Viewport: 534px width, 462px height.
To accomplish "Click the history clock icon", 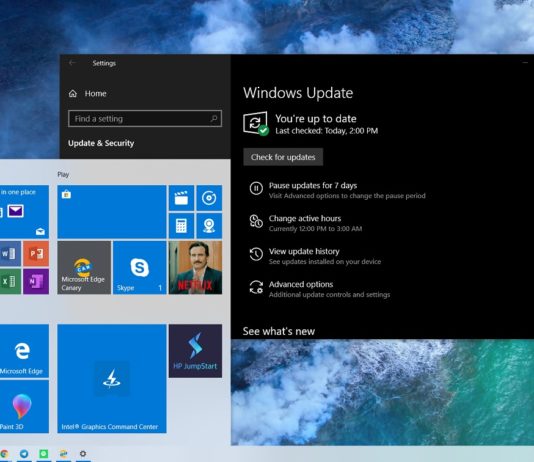I will 256,254.
